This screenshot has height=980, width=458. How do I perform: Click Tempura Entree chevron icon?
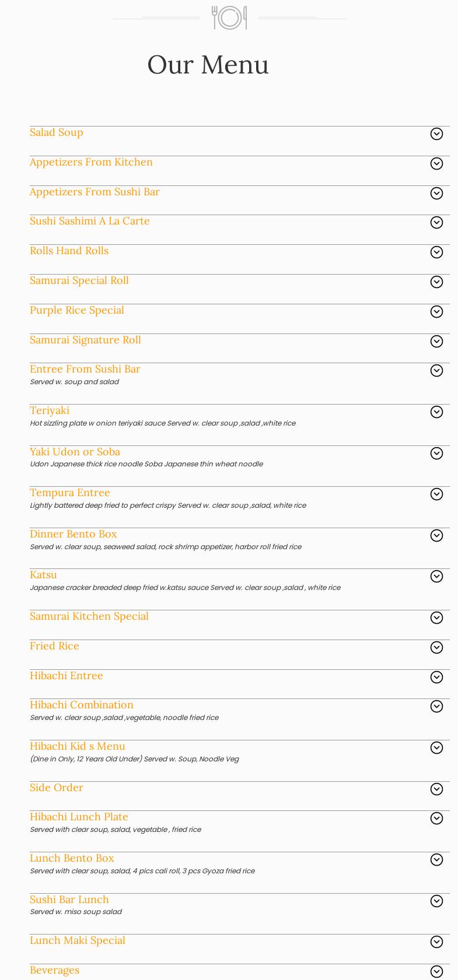tap(436, 494)
